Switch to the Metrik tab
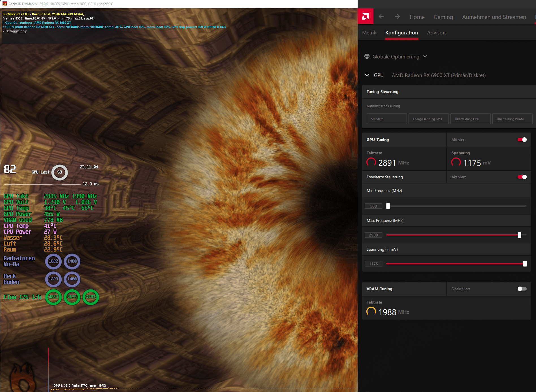 [x=369, y=33]
